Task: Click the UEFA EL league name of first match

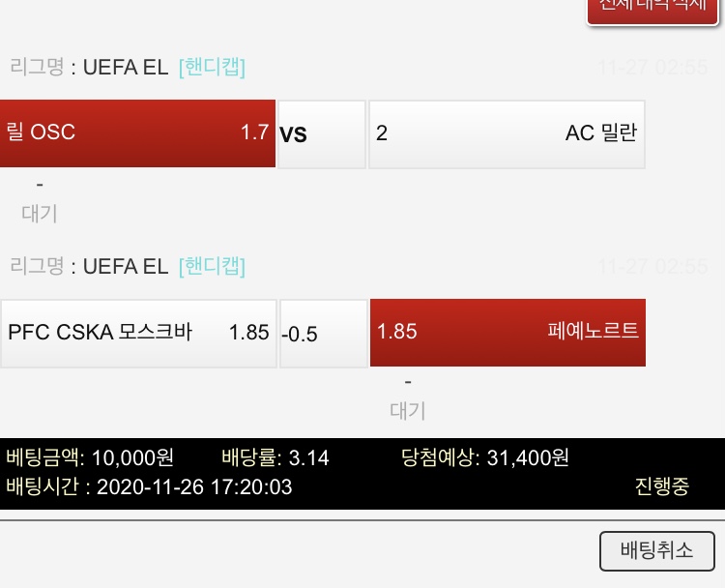Action: pos(126,68)
